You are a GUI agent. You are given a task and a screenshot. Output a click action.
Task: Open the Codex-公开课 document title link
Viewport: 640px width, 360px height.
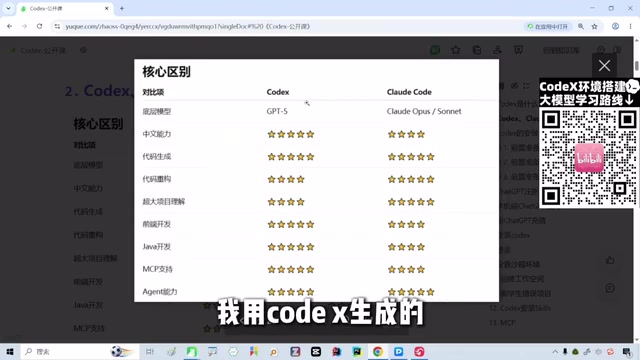(43, 51)
